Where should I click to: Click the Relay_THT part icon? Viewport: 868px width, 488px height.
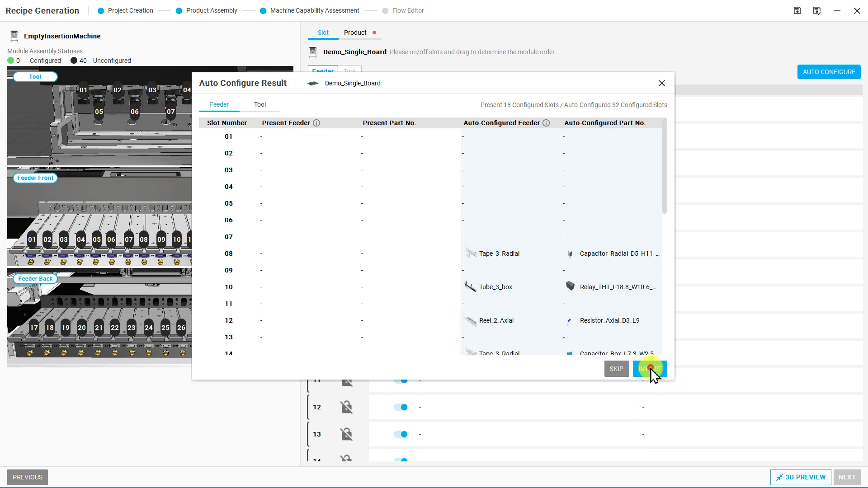point(571,286)
